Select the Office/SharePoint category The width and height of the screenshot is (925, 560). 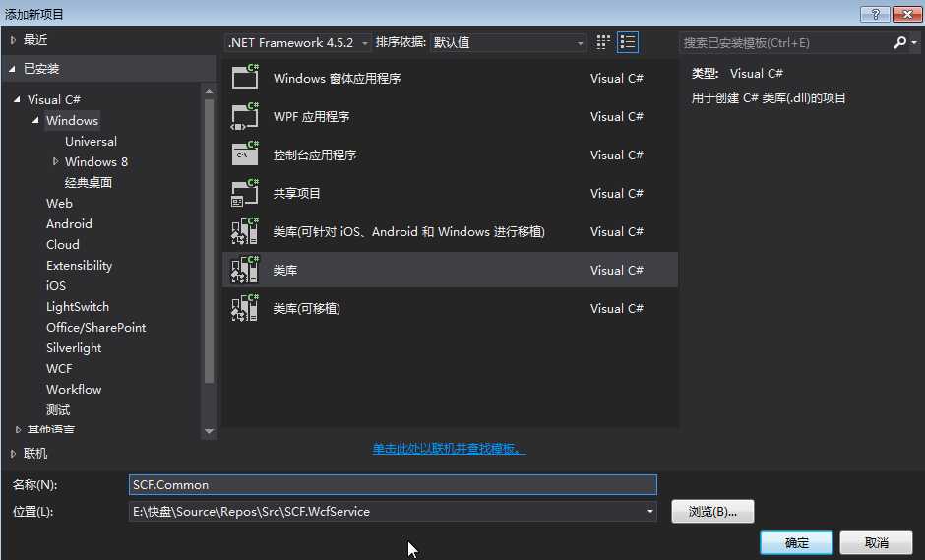click(95, 327)
